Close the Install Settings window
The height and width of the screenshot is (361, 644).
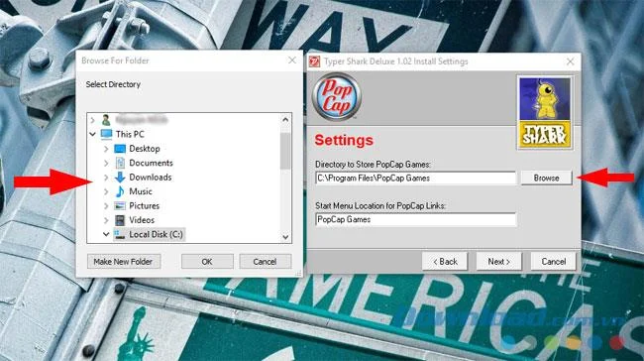570,61
